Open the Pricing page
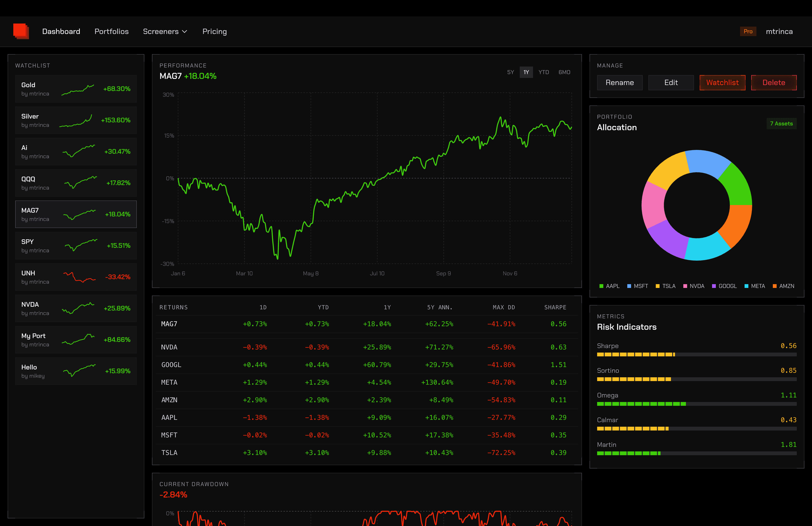The height and width of the screenshot is (526, 812). click(x=214, y=31)
